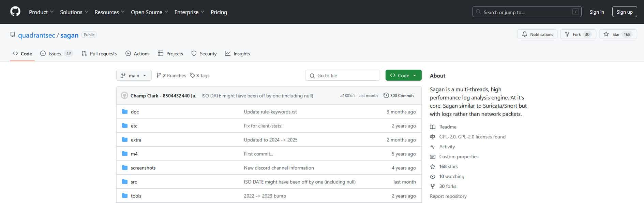The image size is (644, 203).
Task: Open the src folder icon
Action: coord(125,182)
